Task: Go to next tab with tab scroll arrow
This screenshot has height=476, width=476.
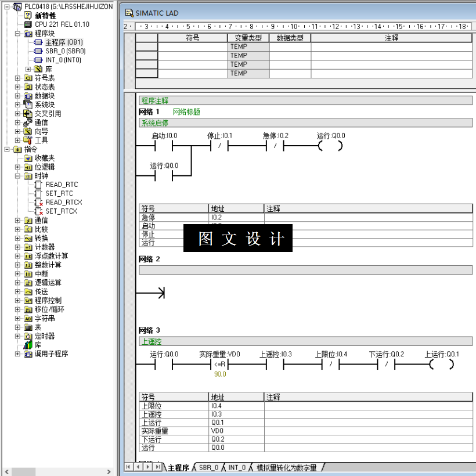Action: coord(148,467)
